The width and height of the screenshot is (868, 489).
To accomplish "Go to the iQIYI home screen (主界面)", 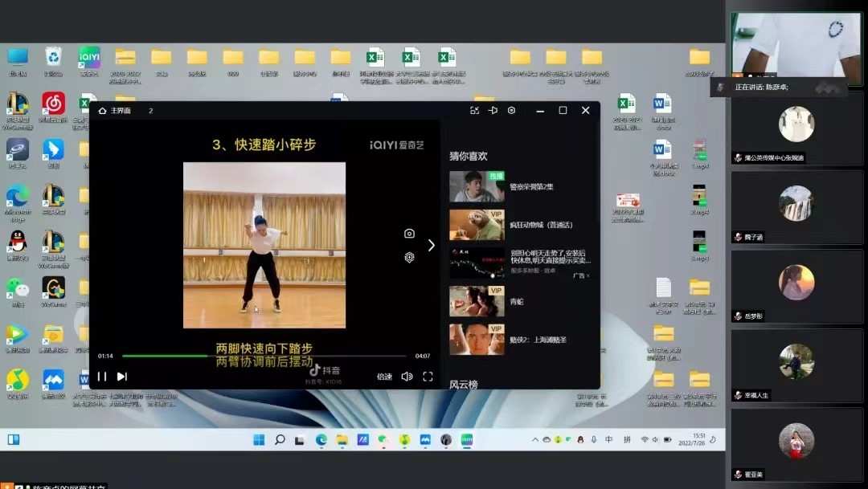I will click(115, 111).
